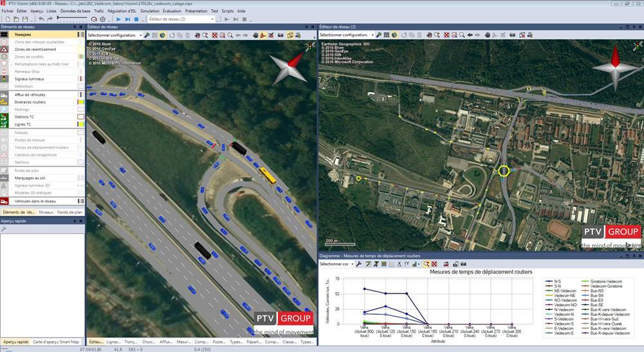
Task: Click the Undo arrow icon
Action: click(x=41, y=19)
